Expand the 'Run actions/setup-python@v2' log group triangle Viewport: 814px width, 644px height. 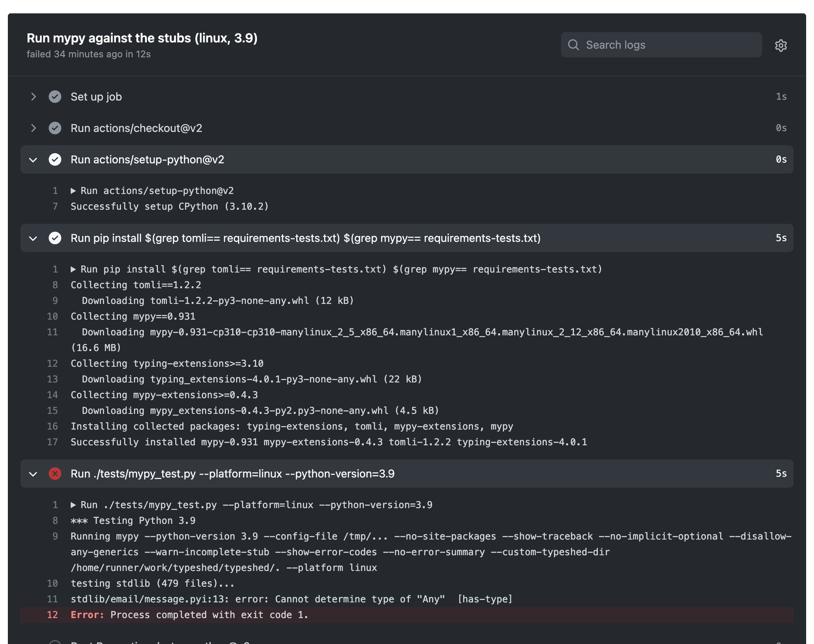[x=73, y=191]
